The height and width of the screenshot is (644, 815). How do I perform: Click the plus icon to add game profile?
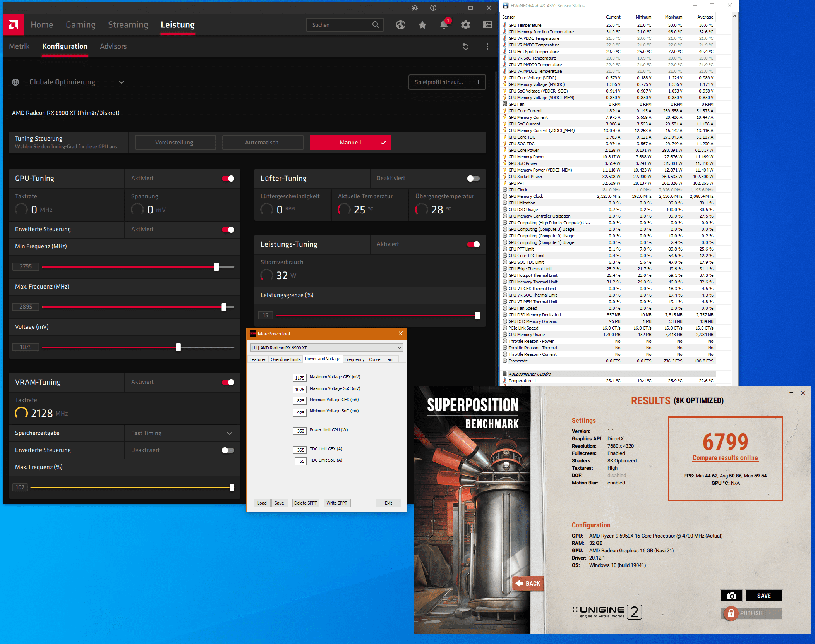tap(478, 82)
